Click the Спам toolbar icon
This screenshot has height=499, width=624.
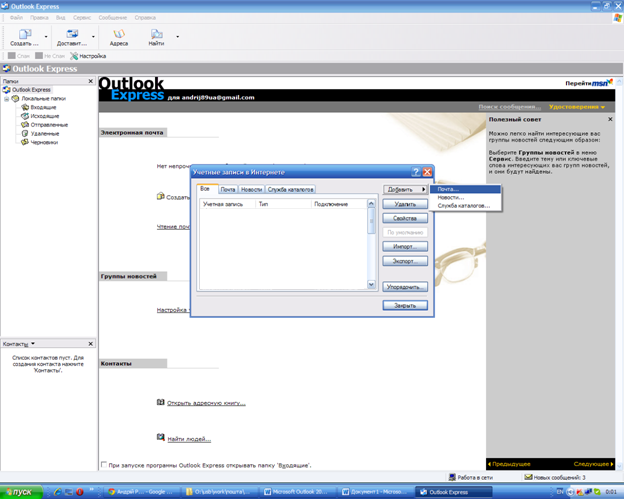12,56
